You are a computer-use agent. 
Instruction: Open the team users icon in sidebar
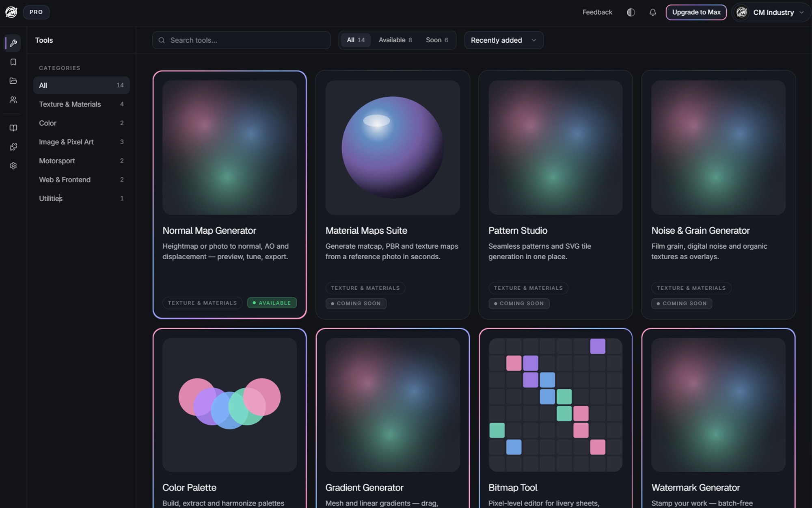[13, 100]
